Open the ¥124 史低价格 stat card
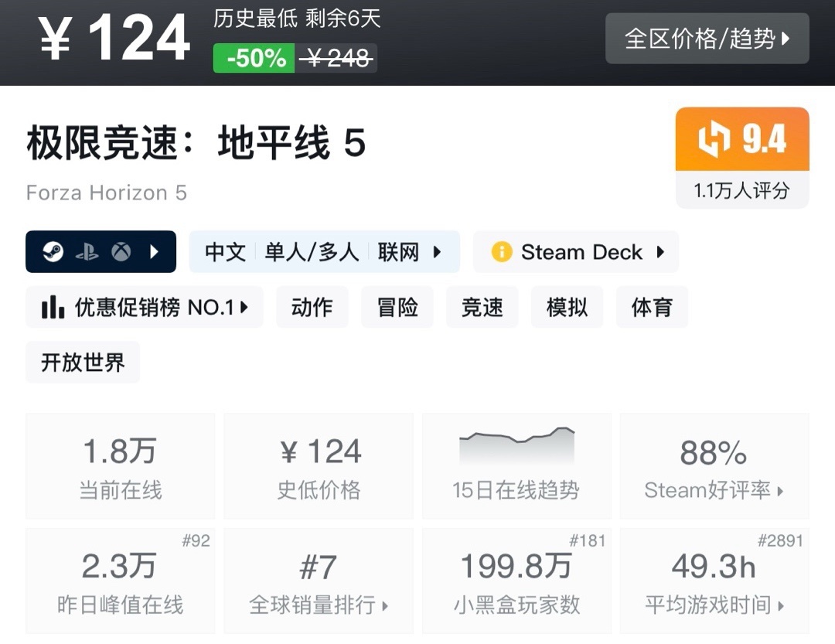 (x=319, y=466)
